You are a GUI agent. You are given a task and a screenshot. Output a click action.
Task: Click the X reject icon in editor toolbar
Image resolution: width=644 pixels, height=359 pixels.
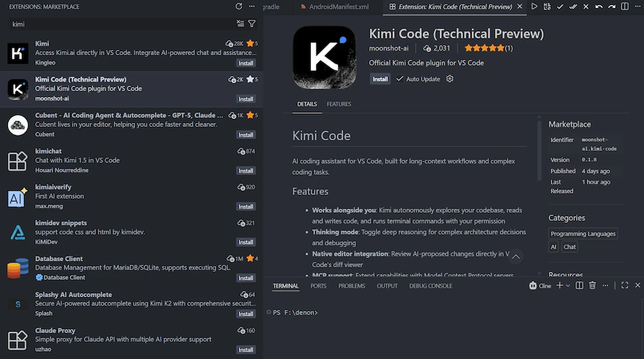click(x=586, y=7)
